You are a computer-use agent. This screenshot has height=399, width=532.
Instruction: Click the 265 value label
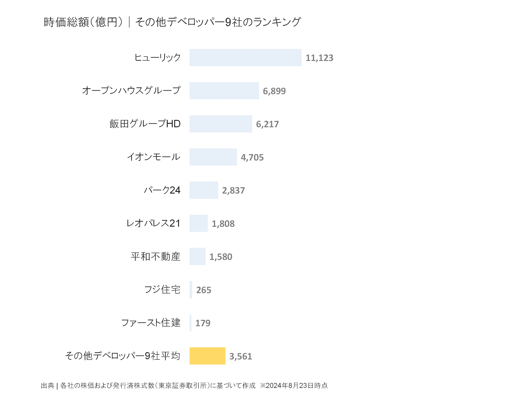coord(203,290)
